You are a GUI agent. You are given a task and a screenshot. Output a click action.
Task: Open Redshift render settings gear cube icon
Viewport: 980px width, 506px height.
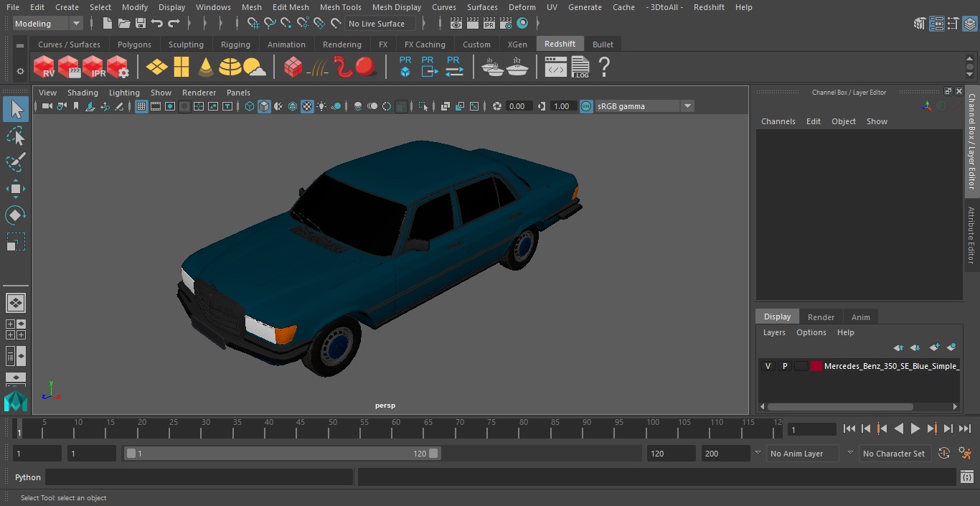point(118,67)
